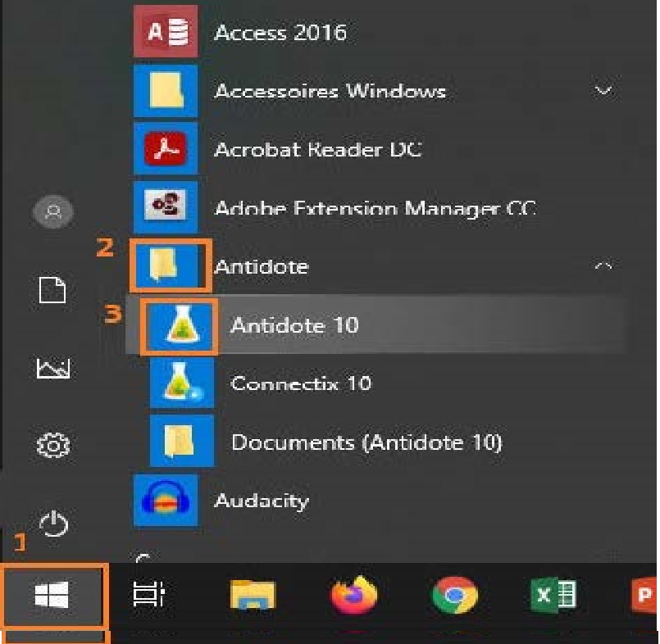660x644 pixels.
Task: Open Google Chrome from the taskbar
Action: click(x=454, y=596)
